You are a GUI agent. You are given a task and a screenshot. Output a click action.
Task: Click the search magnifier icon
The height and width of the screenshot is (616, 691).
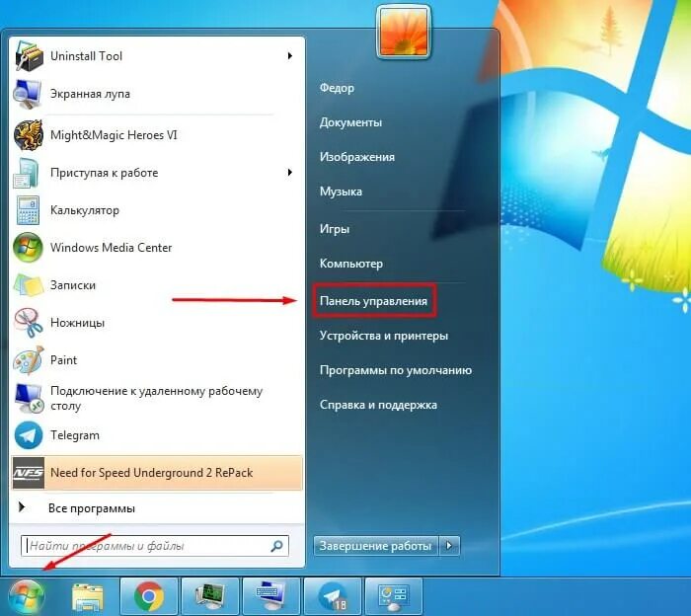click(x=276, y=546)
